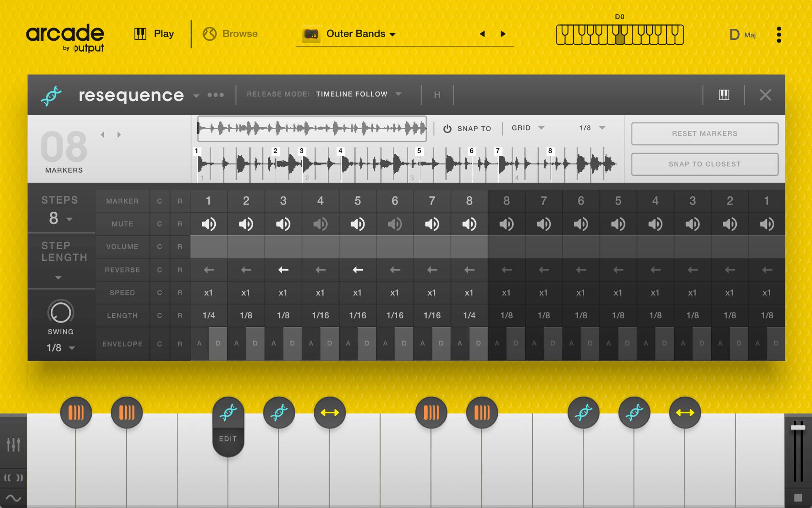Click the second blue DNA key badge

279,412
